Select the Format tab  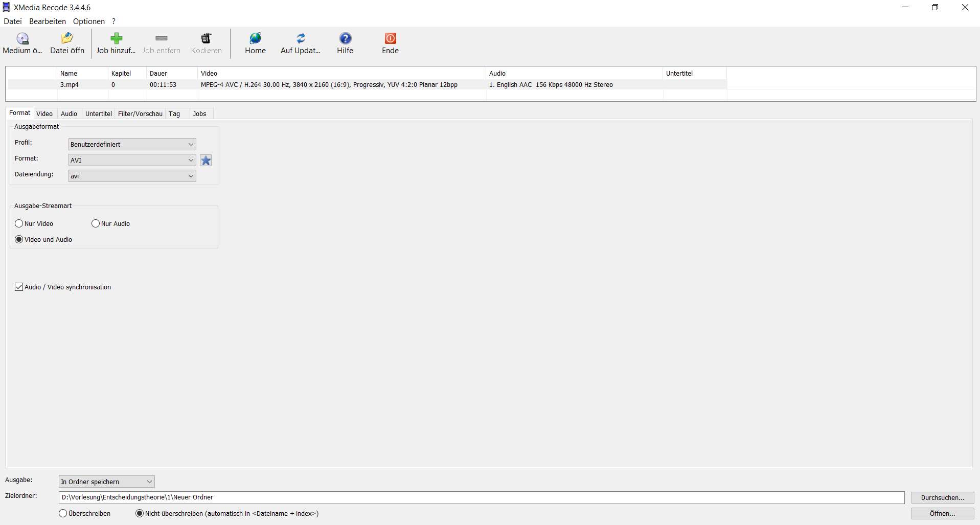(19, 113)
